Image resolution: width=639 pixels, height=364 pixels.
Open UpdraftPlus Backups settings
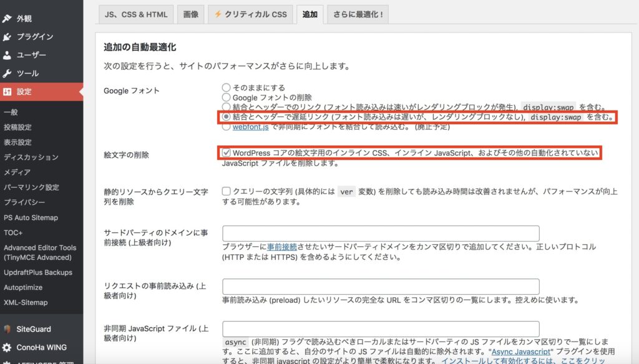tap(38, 272)
